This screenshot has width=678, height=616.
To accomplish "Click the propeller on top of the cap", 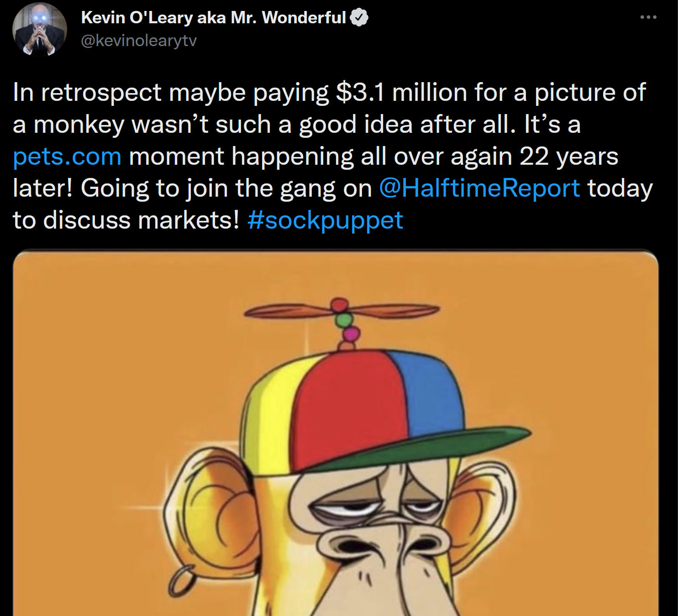I will coord(342,311).
